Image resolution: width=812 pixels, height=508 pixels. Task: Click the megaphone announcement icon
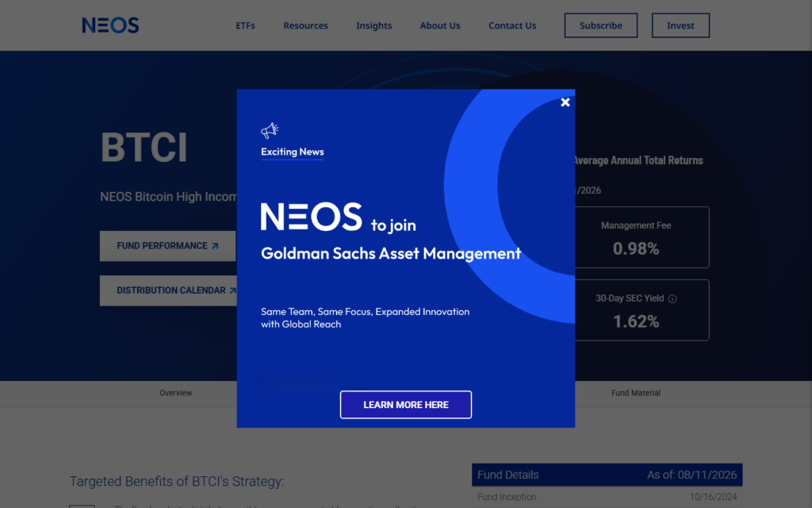point(270,131)
